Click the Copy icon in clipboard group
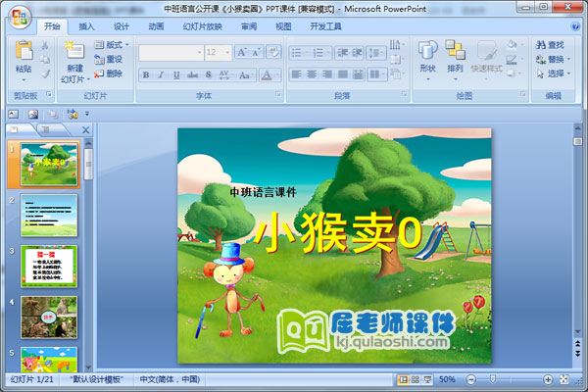Screen dimensions: 588x392 click(x=45, y=59)
